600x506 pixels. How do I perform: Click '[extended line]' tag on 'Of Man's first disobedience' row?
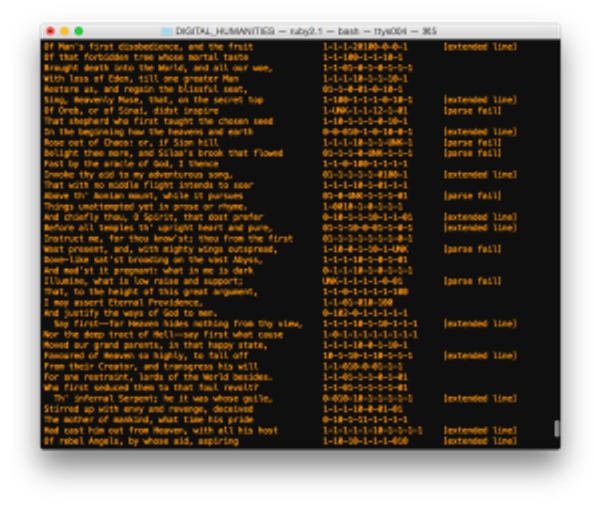[480, 47]
